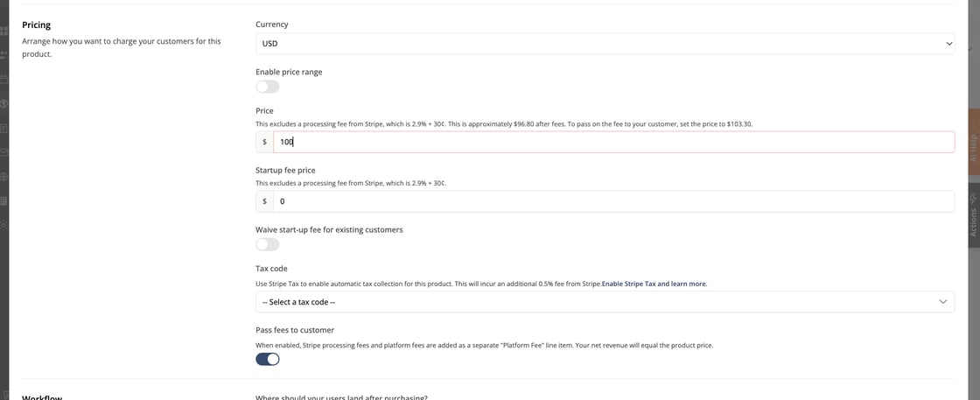Toggle the Enable price range switch
Image resolution: width=980 pixels, height=400 pixels.
pos(268,87)
